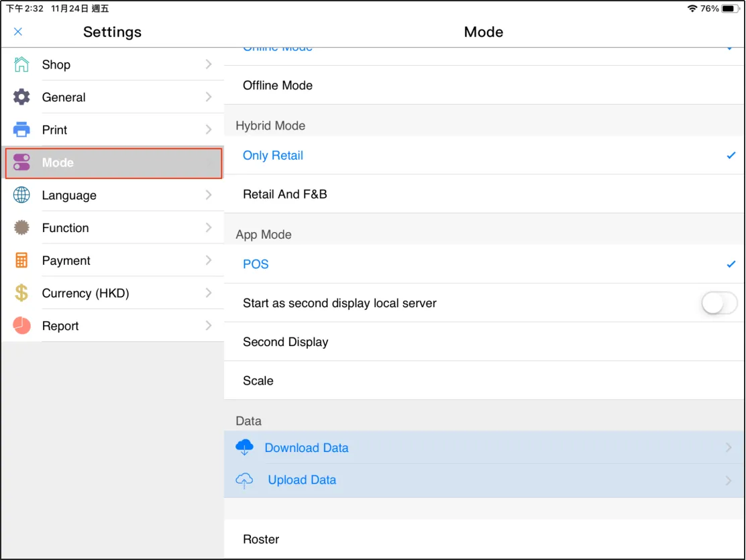Click the Payment calculator icon
The width and height of the screenshot is (746, 560).
tap(21, 260)
